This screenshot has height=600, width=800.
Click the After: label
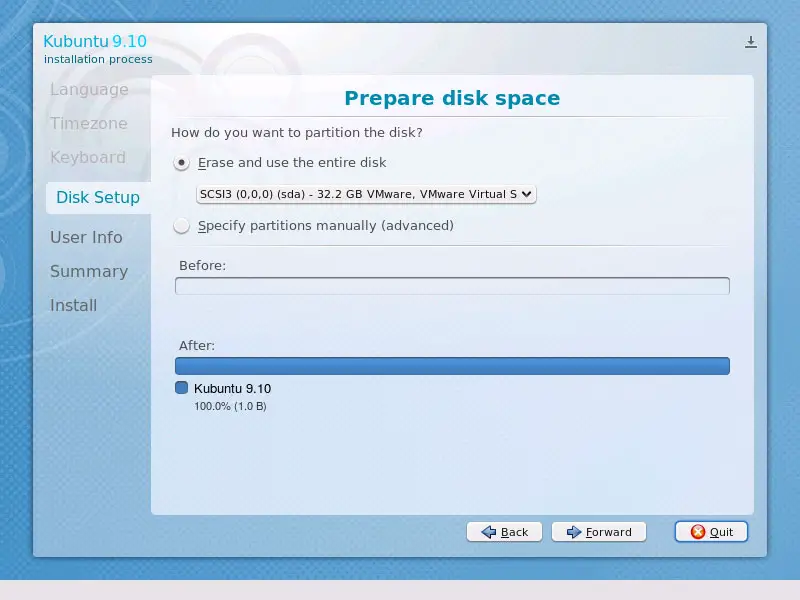click(197, 345)
